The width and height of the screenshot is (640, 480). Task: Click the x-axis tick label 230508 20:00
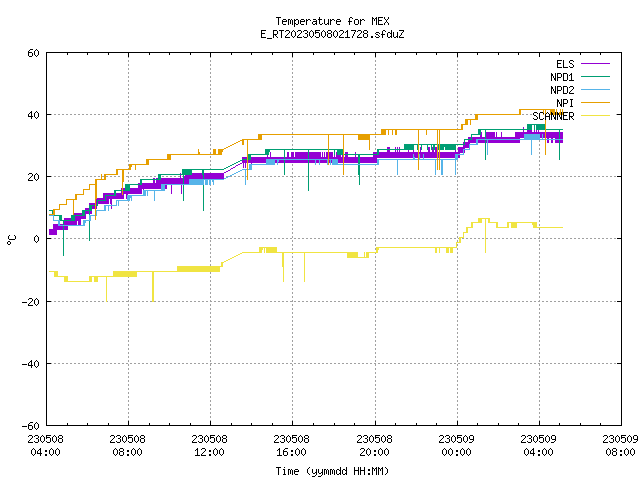click(375, 446)
